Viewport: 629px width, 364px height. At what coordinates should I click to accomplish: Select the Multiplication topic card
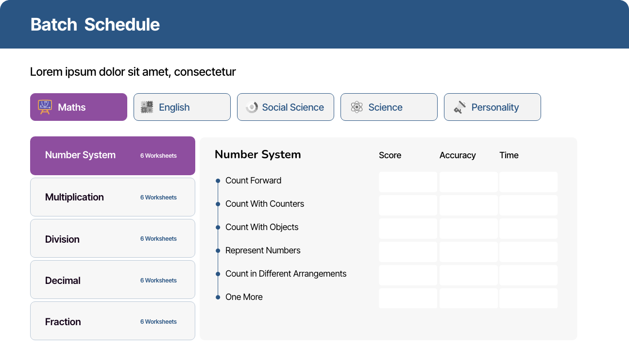112,197
